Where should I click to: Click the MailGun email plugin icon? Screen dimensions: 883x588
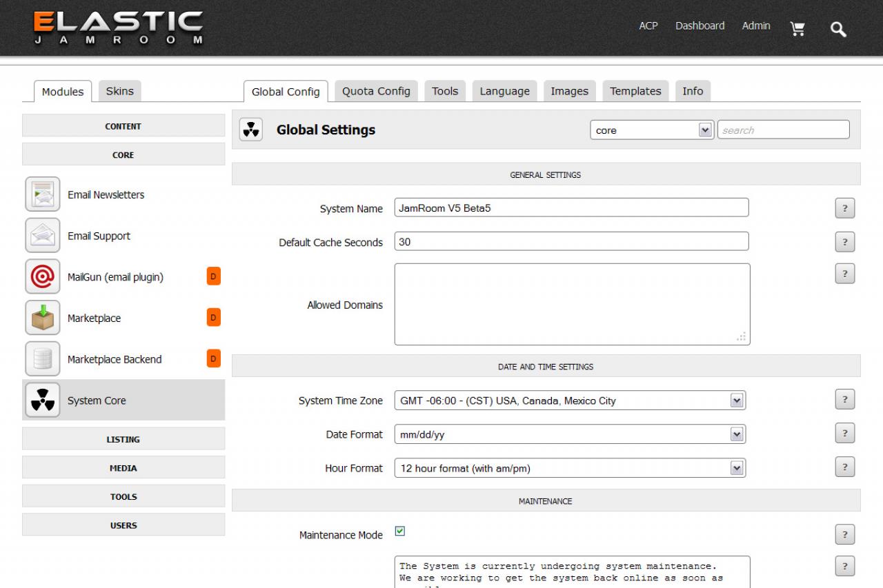[43, 277]
